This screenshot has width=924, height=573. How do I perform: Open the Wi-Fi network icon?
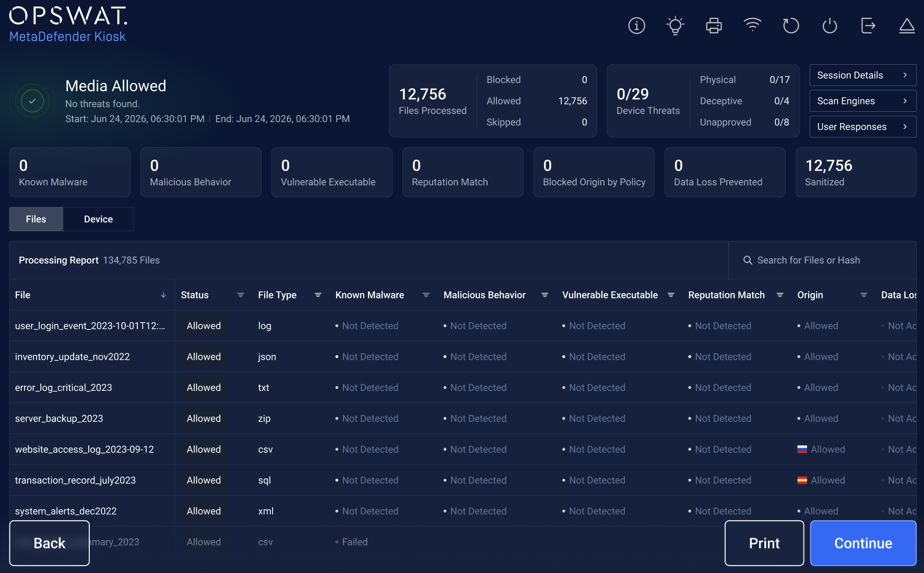752,25
